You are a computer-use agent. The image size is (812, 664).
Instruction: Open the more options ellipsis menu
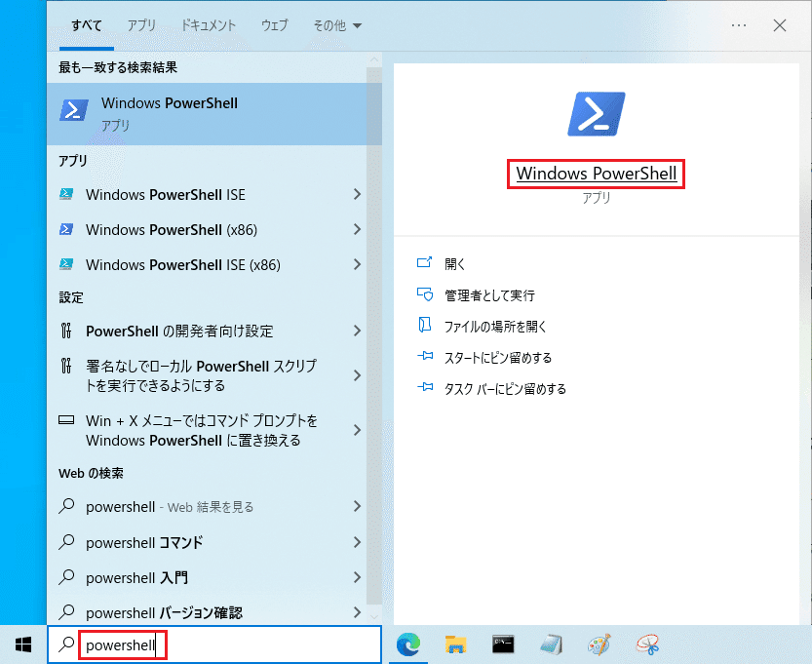click(739, 25)
